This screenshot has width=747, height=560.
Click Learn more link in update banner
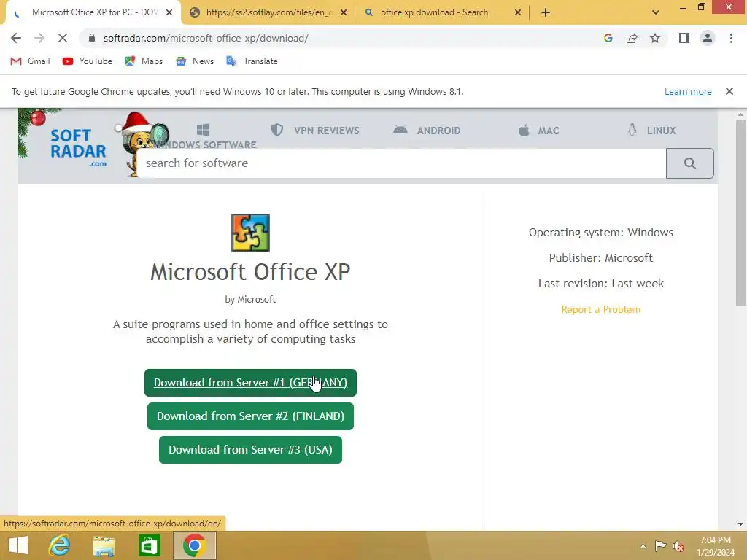pos(688,91)
